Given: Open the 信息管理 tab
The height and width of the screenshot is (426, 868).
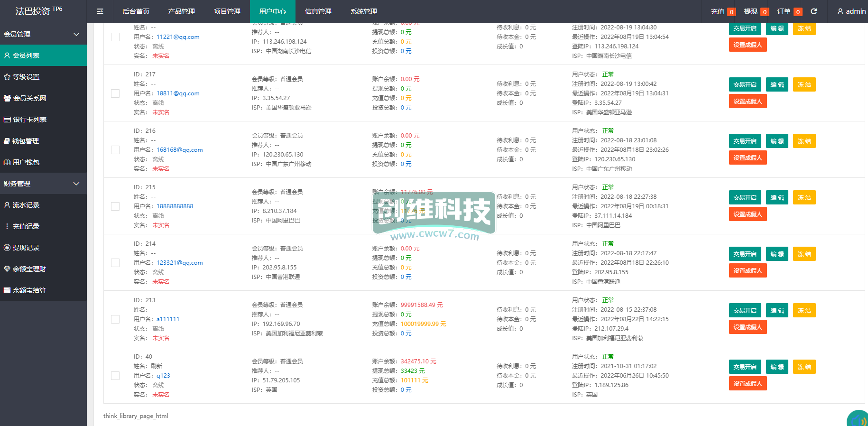Looking at the screenshot, I should pos(318,11).
